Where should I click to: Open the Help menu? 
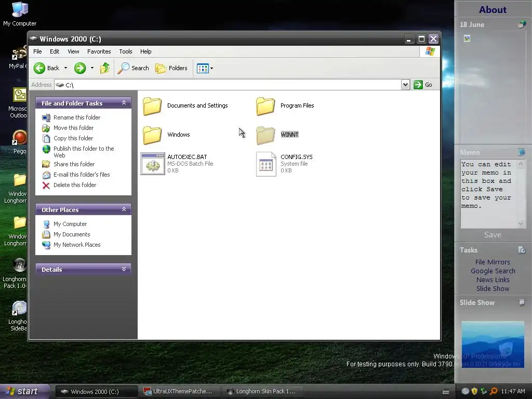click(145, 51)
